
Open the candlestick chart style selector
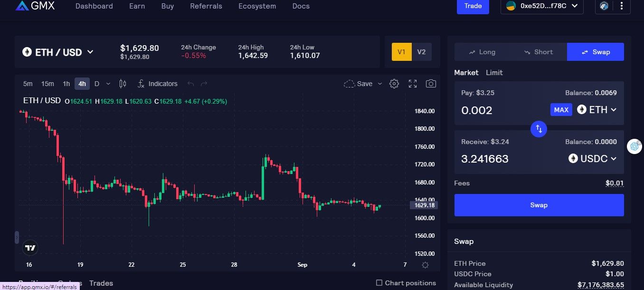click(123, 84)
